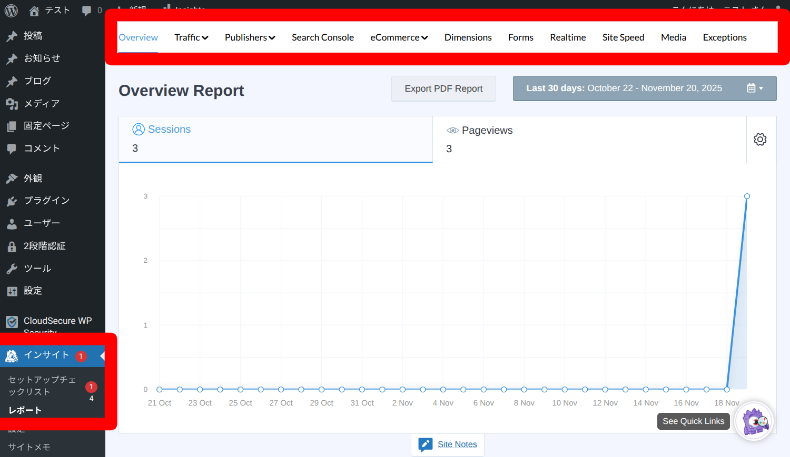Screen dimensions: 790x457
Task: Open Site Notes below the chart
Action: pyautogui.click(x=447, y=444)
